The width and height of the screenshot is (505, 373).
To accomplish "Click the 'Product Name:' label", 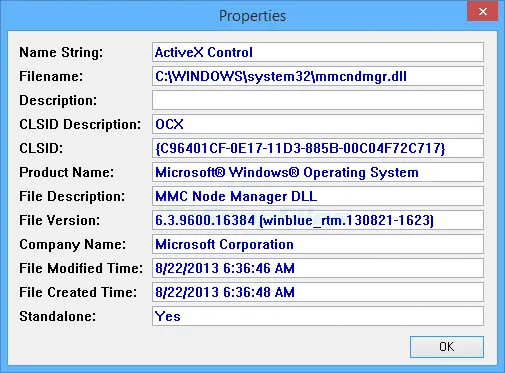I will click(x=66, y=172).
